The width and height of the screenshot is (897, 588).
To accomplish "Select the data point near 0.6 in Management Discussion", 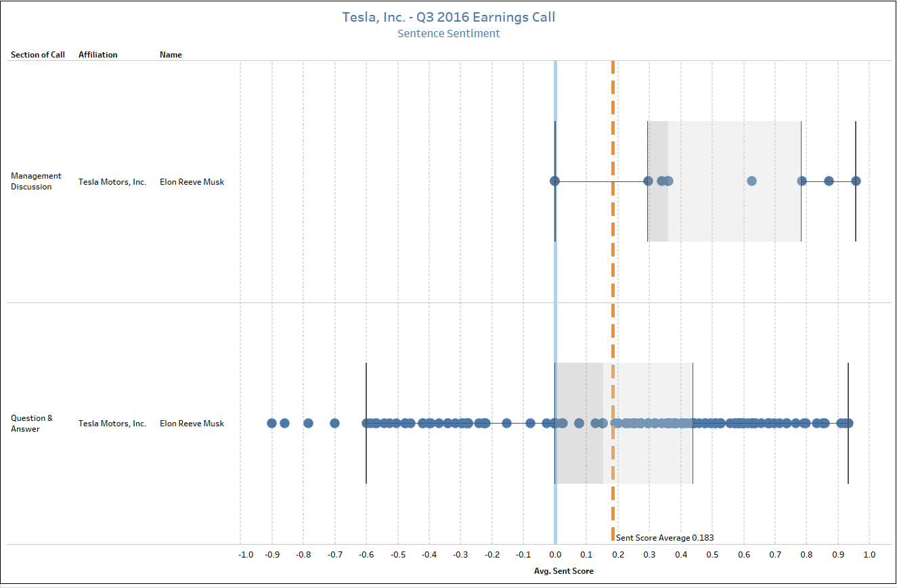I will (751, 181).
